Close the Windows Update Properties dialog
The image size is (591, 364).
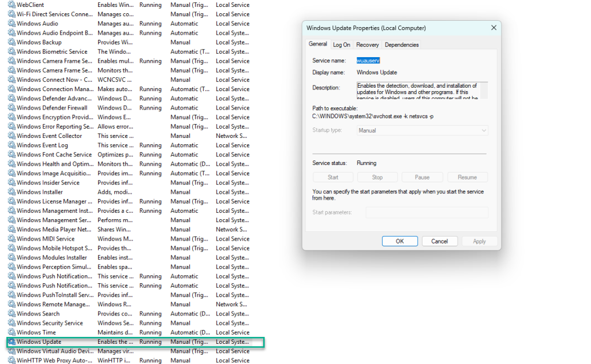(x=493, y=28)
